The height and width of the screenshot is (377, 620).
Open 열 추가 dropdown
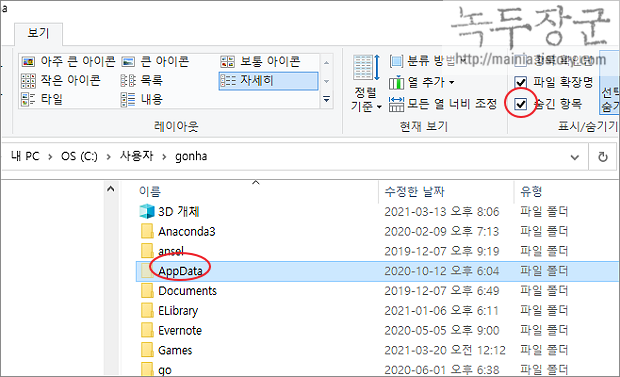tap(422, 83)
